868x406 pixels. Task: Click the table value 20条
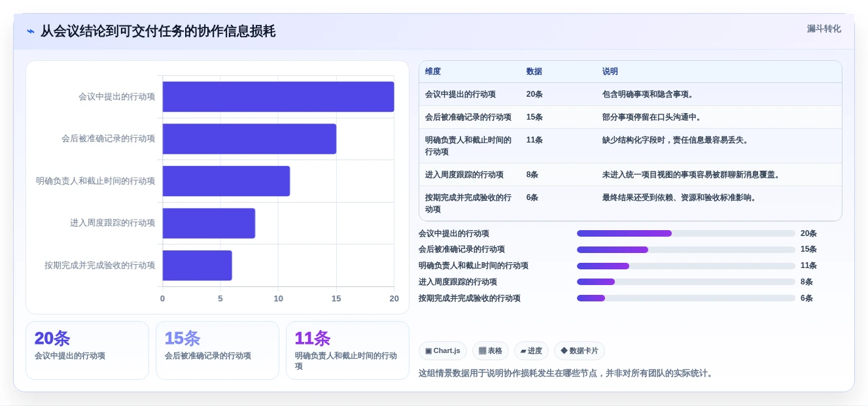point(534,94)
